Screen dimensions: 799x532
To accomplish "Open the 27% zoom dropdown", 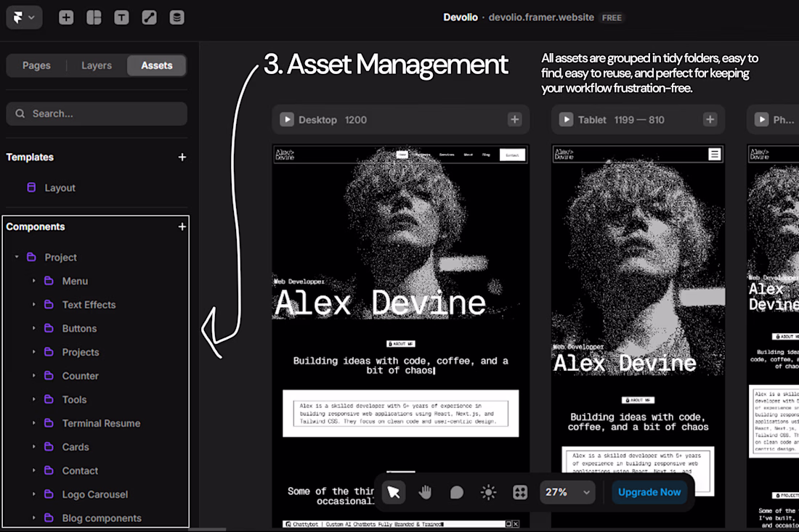I will pos(567,492).
